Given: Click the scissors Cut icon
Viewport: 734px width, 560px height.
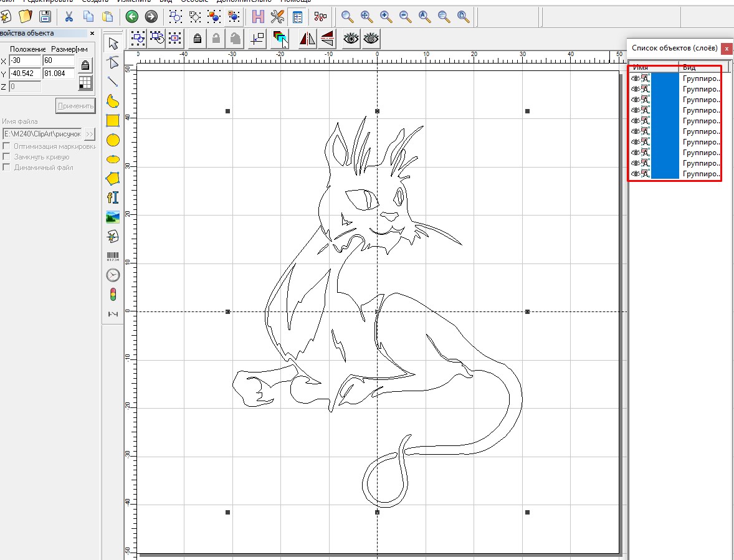Looking at the screenshot, I should click(x=69, y=16).
